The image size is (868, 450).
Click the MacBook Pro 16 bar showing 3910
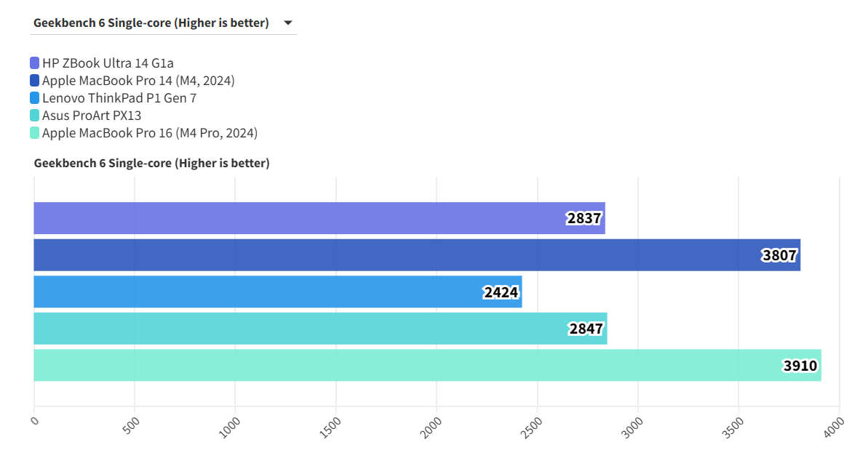[x=364, y=365]
